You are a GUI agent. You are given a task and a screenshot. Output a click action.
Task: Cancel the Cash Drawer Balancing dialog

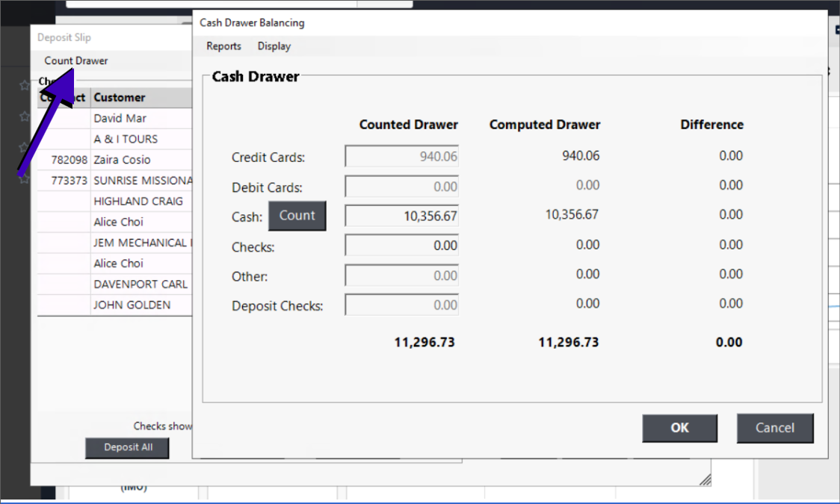(774, 428)
